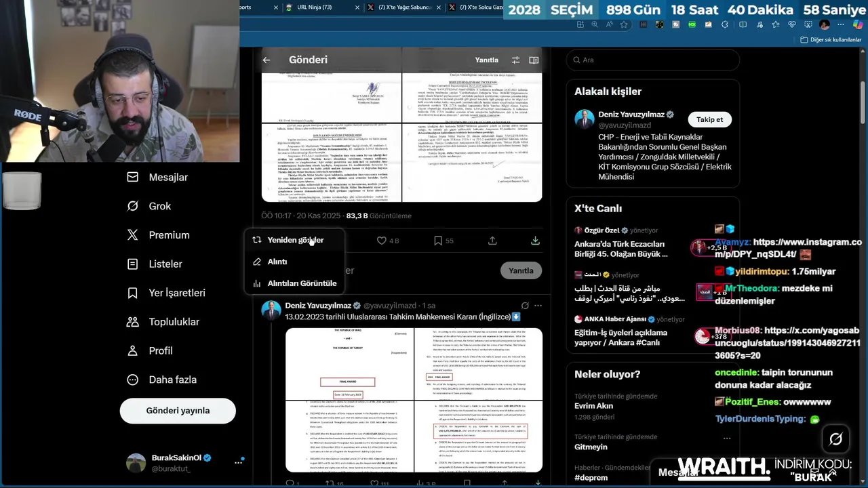Image resolution: width=868 pixels, height=488 pixels.
Task: Like the post with 4 B likes
Action: coord(388,241)
